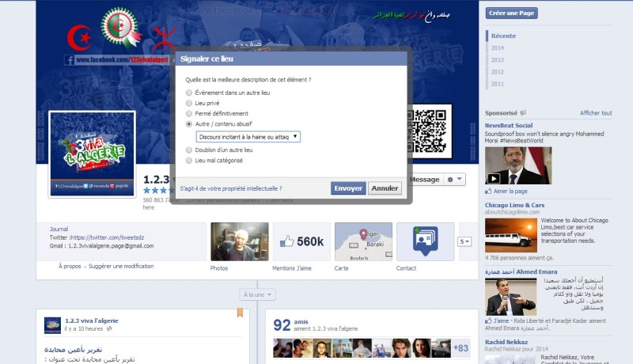Expand the '5' more-apps dropdown
The image size is (633, 364).
[x=464, y=241]
